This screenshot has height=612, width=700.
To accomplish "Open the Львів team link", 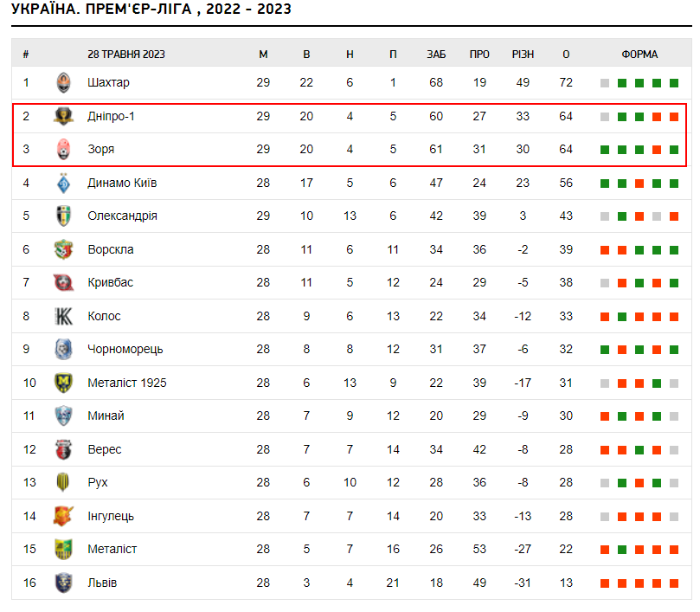I will click(x=102, y=583).
